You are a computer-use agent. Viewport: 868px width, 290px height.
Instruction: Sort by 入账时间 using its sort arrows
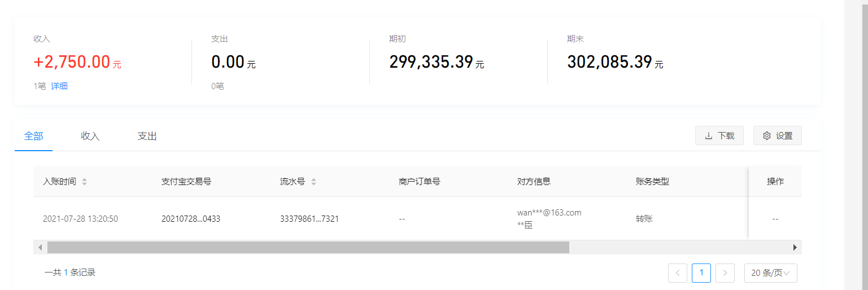[85, 182]
